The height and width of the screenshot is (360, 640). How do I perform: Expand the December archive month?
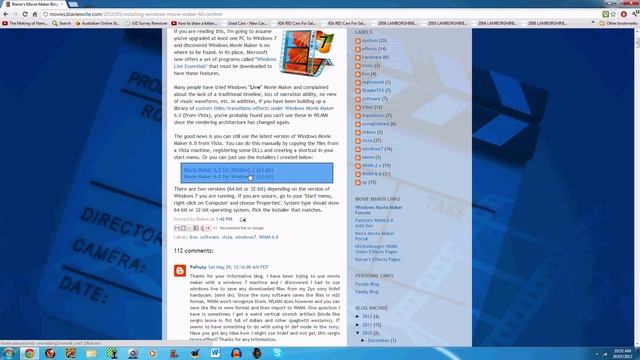(363, 340)
